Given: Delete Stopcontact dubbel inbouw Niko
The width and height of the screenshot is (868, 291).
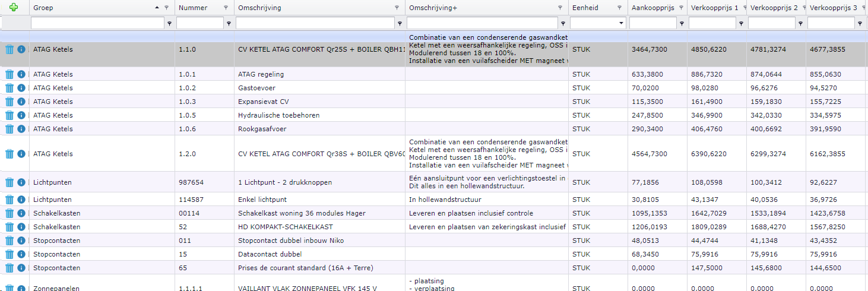Looking at the screenshot, I should point(9,241).
